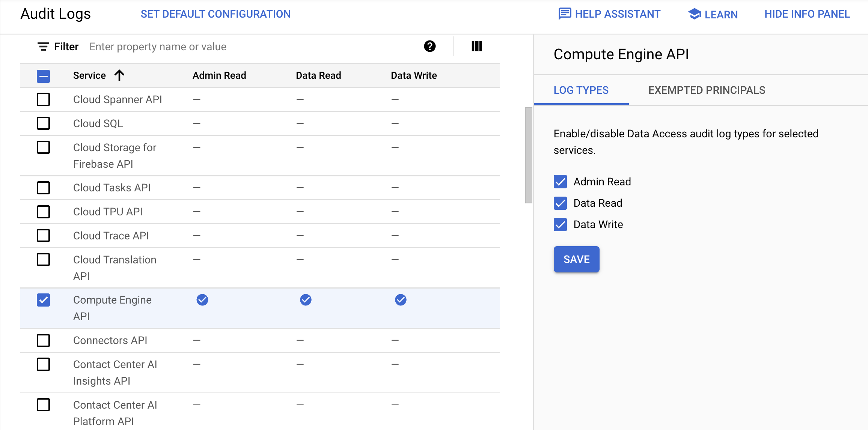Viewport: 868px width, 430px height.
Task: Click the filter icon to open filters
Action: point(42,47)
